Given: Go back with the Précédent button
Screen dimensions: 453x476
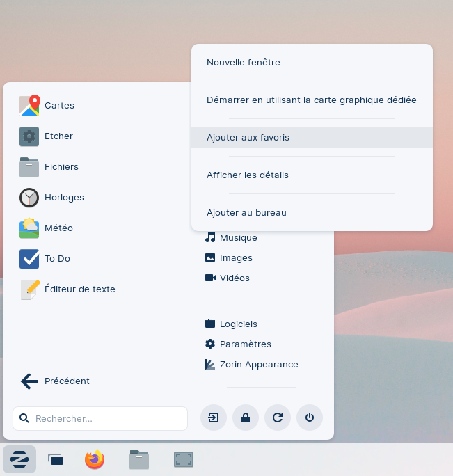Looking at the screenshot, I should tap(56, 381).
